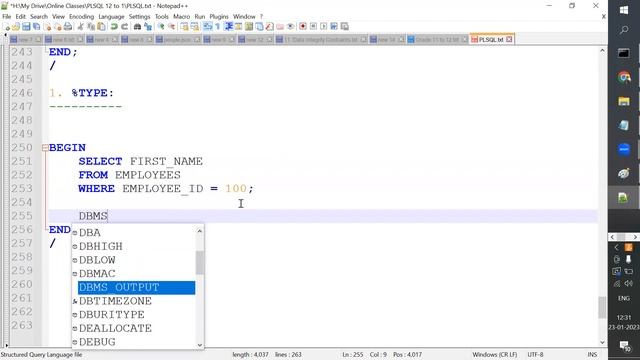Open Folder as Workspace toolbar icon

pos(280,27)
